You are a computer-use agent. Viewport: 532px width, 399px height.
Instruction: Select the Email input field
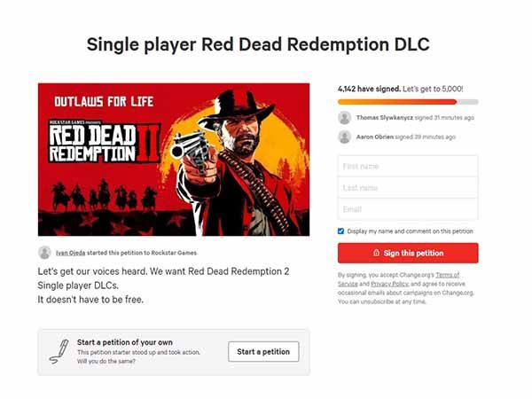[408, 209]
